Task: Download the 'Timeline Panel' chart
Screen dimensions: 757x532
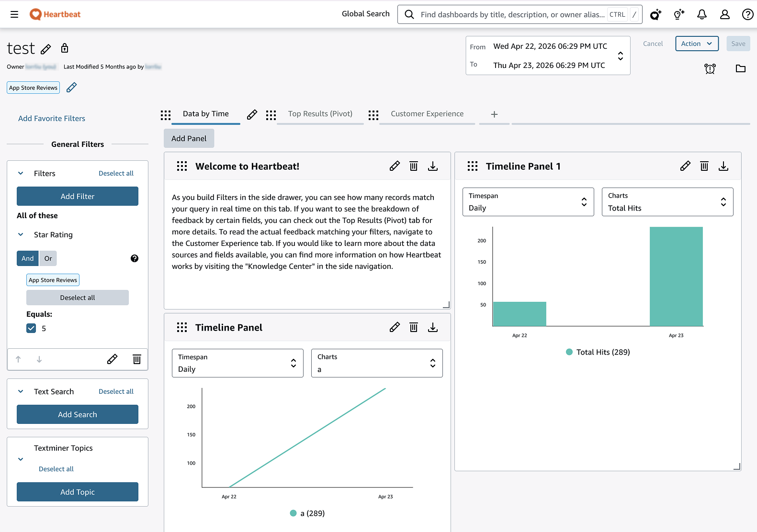Action: 433,327
